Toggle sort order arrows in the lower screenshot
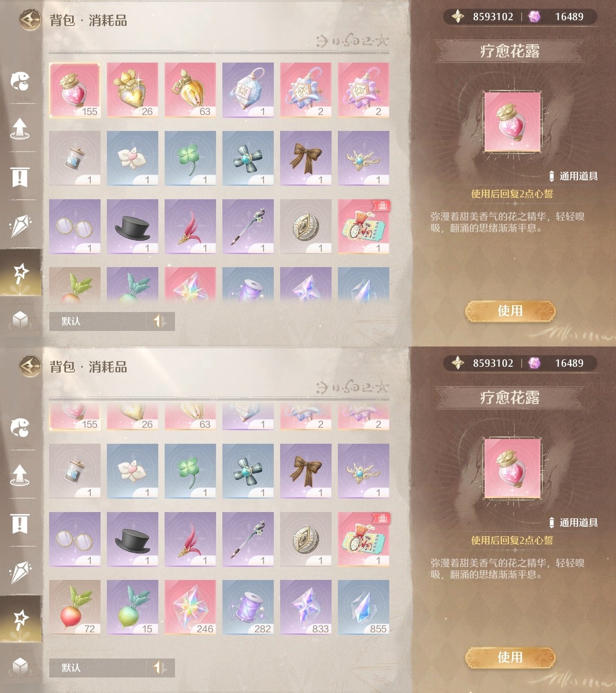616x693 pixels. [160, 667]
